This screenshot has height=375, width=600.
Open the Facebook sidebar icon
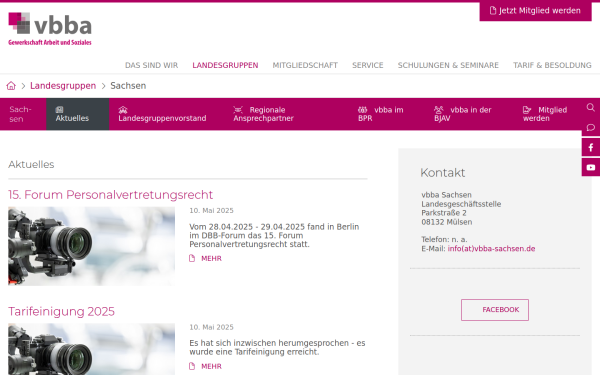591,147
